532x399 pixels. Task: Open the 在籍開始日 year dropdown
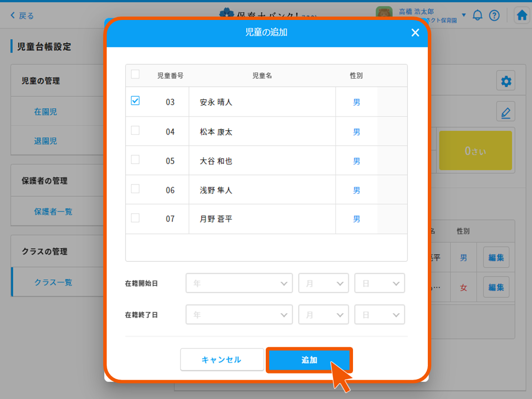pos(239,283)
